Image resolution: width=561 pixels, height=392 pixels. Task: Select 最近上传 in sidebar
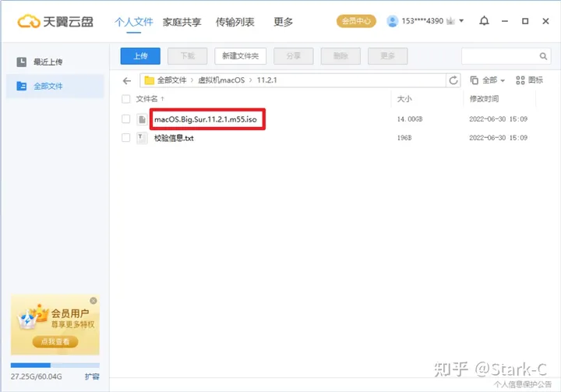[x=55, y=62]
